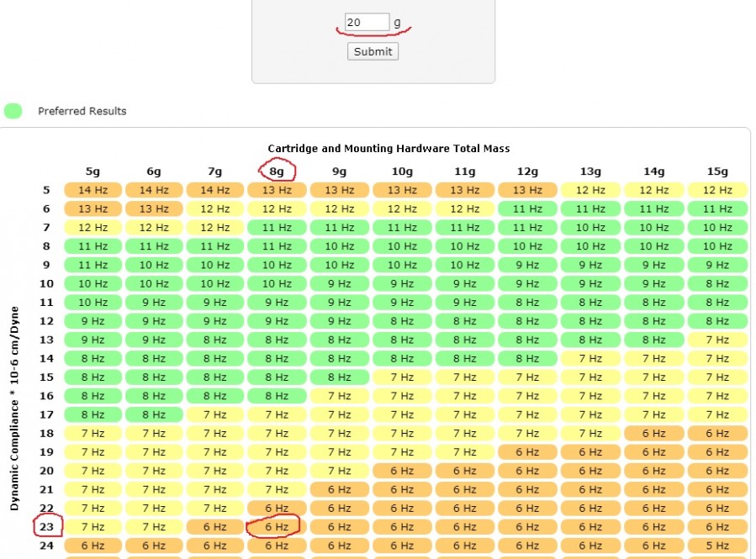
Task: Click the 11 Hz cell in row 6 under 12g
Action: point(527,208)
